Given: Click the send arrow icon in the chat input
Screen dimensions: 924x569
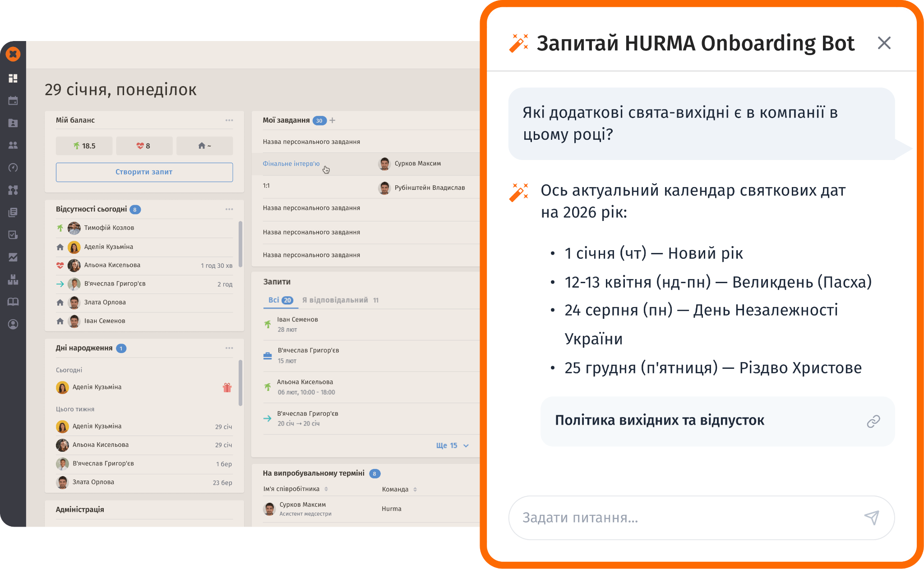Looking at the screenshot, I should click(x=872, y=518).
